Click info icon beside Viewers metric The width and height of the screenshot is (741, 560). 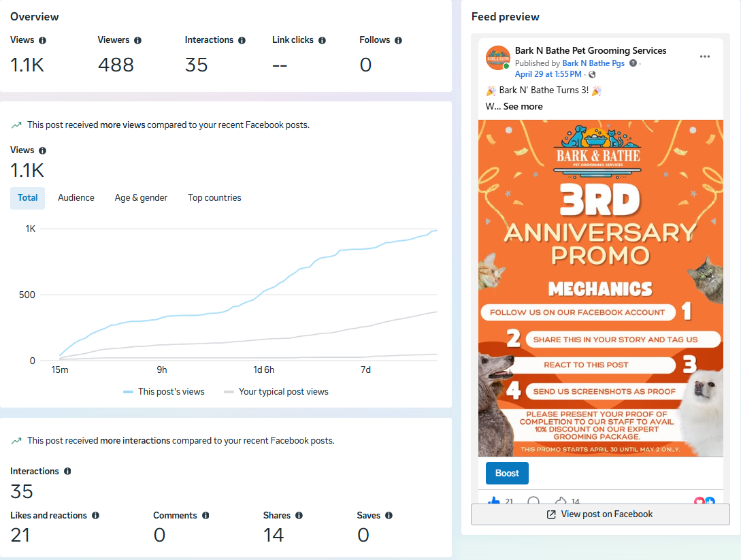coord(137,41)
